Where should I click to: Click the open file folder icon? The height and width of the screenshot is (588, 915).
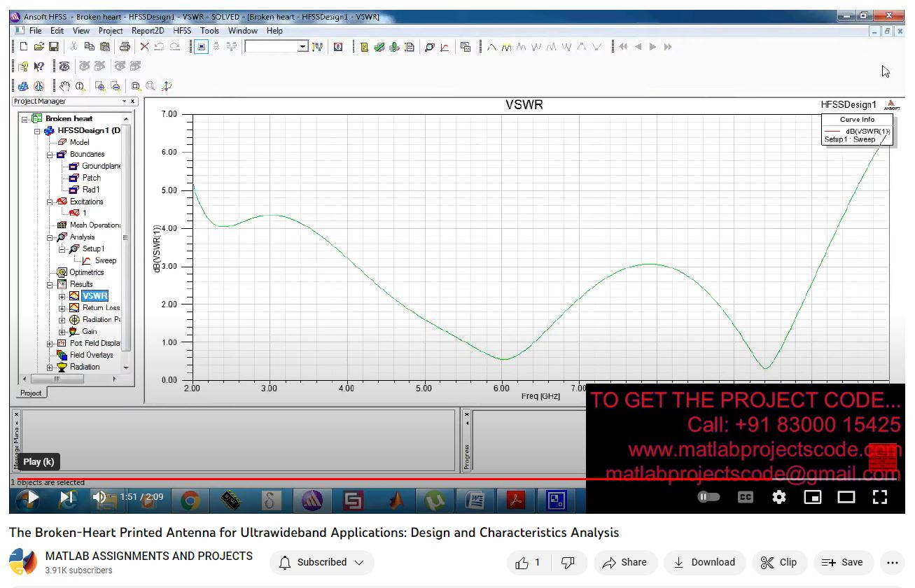tap(39, 47)
